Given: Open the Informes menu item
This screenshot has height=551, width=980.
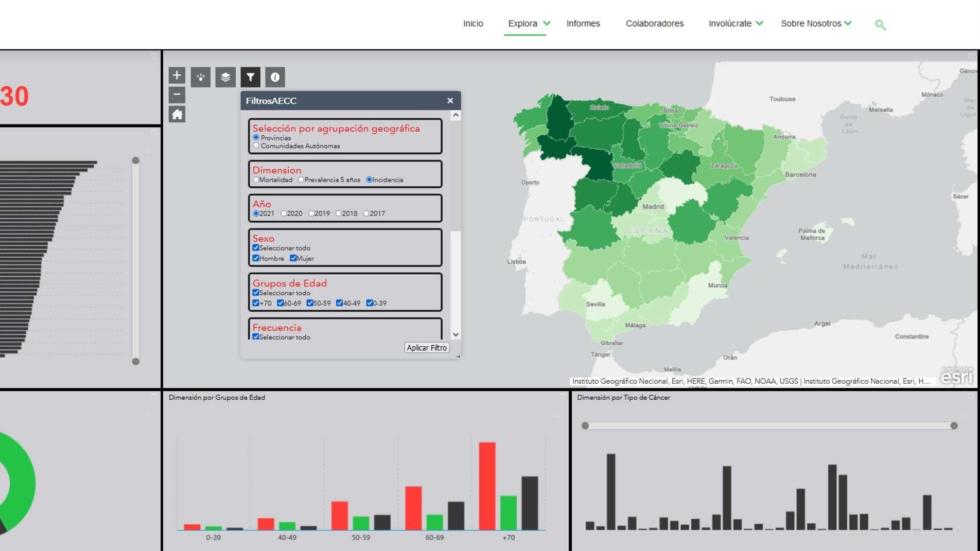Looking at the screenshot, I should coord(583,24).
